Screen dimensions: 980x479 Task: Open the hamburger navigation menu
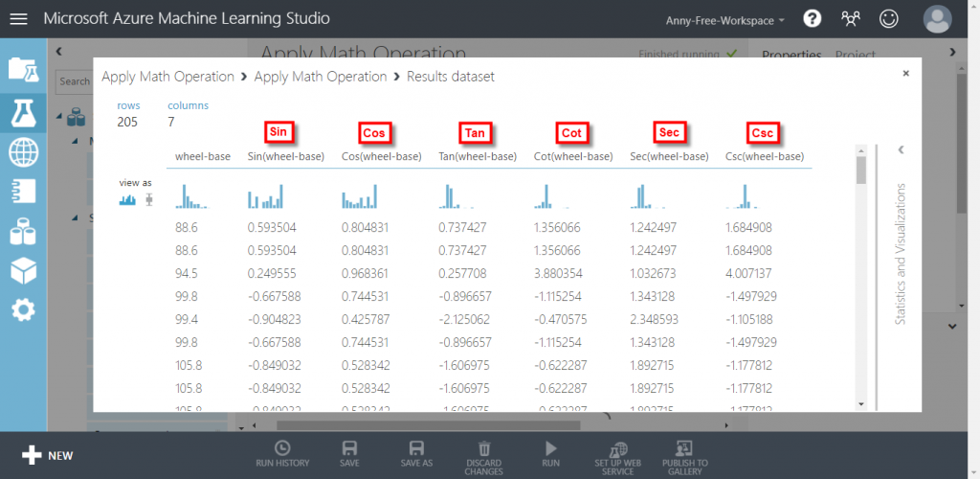[x=19, y=19]
